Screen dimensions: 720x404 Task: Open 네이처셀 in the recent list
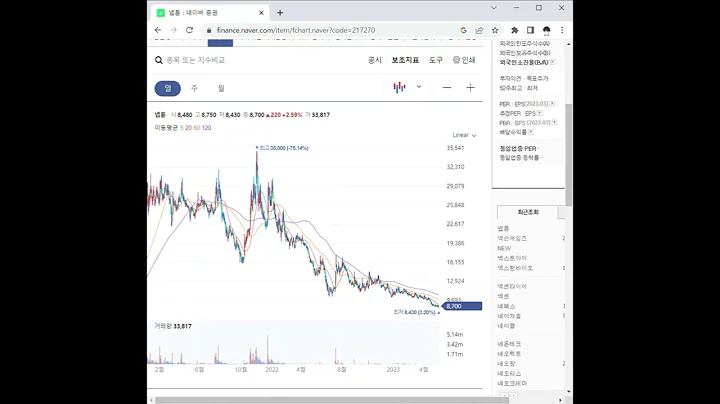(x=509, y=316)
